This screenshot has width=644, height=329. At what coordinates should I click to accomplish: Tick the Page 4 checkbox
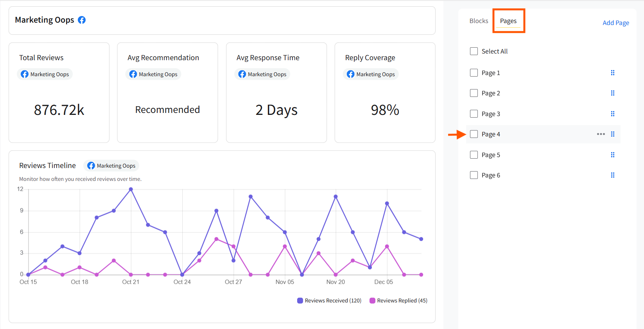point(474,134)
